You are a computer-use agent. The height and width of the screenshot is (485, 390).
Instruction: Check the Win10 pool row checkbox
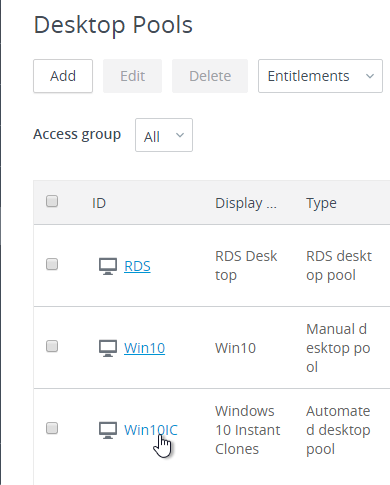click(52, 346)
